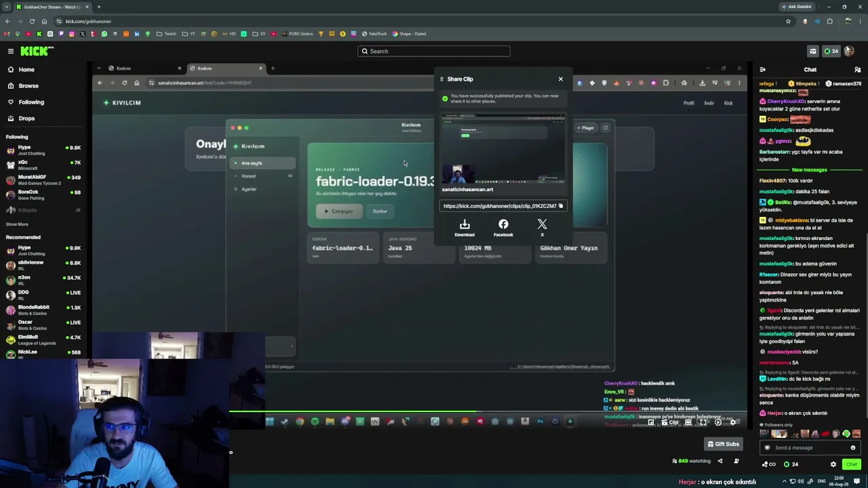This screenshot has height=488, width=868.
Task: Open the FakeTruck bookmark
Action: pyautogui.click(x=374, y=34)
